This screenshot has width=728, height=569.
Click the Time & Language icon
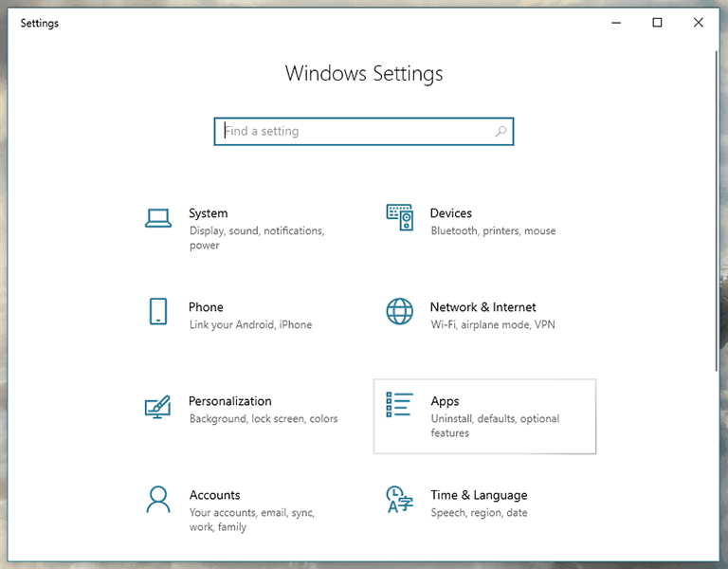pos(400,500)
